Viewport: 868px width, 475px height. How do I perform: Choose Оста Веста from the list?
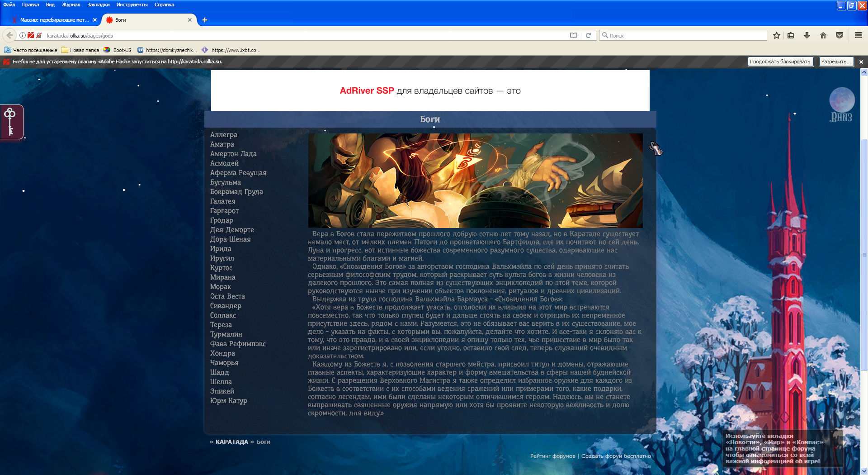227,296
